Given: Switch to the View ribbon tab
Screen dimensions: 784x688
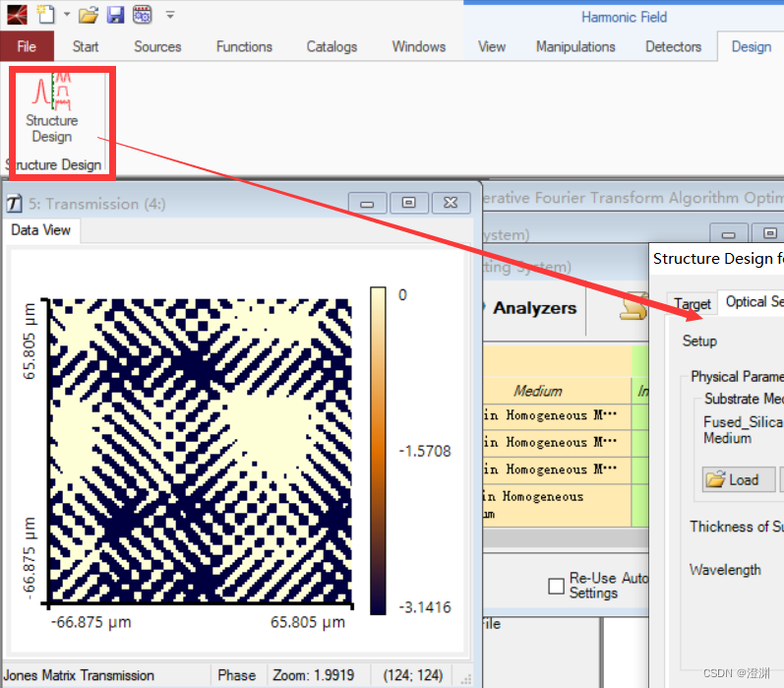Looking at the screenshot, I should click(492, 46).
